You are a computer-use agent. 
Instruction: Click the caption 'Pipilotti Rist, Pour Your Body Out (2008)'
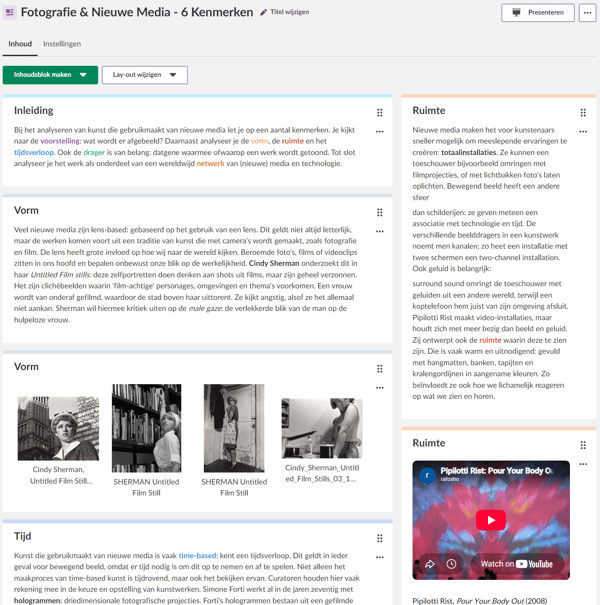pos(480,601)
